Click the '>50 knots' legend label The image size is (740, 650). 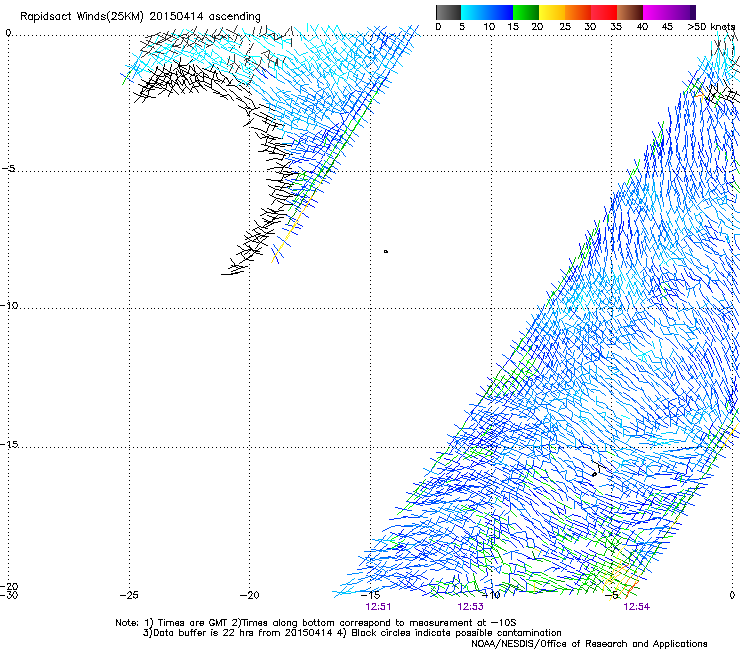[x=711, y=27]
